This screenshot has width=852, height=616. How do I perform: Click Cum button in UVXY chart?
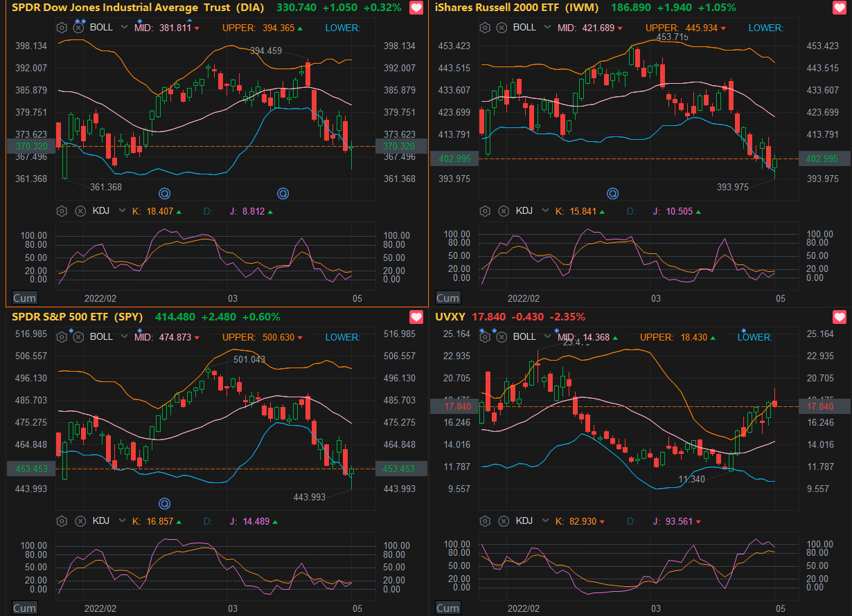click(447, 608)
